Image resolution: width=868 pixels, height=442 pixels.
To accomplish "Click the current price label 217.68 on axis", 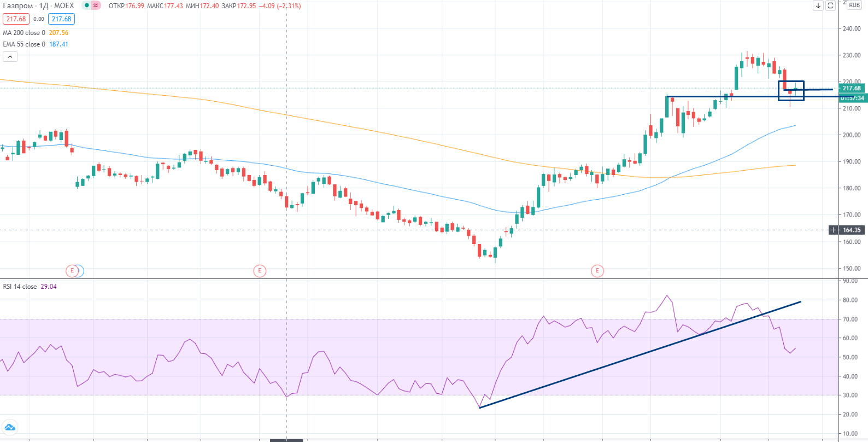I will [x=852, y=88].
